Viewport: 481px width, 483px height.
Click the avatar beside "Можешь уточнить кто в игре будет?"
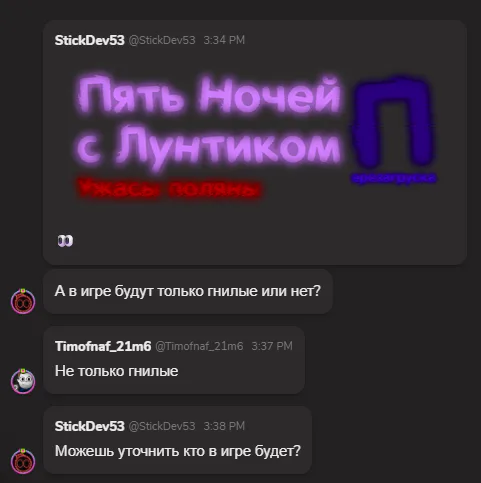(x=23, y=461)
